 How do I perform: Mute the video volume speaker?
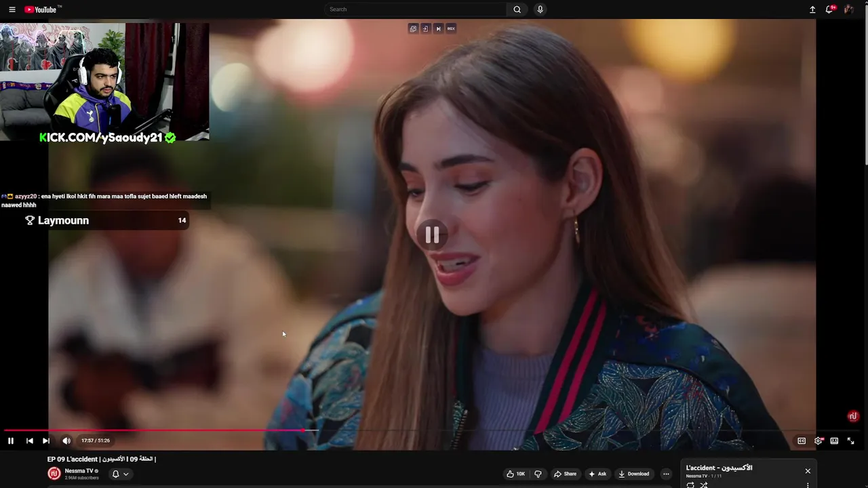[66, 441]
